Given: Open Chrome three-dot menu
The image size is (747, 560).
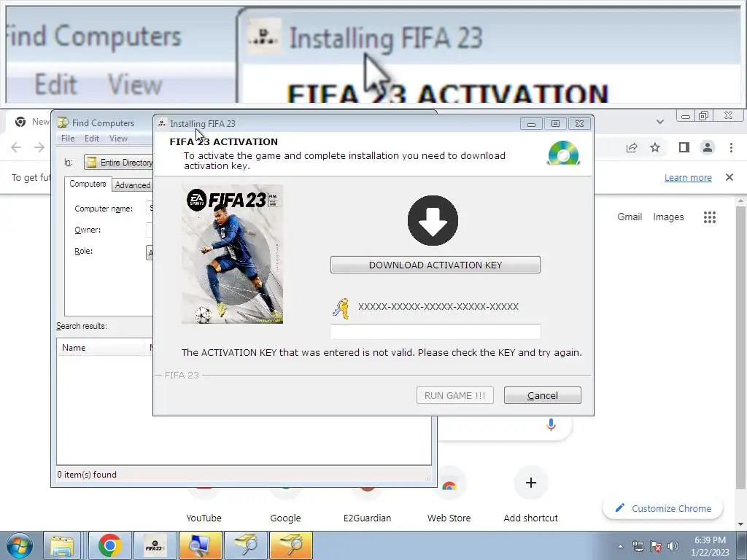Looking at the screenshot, I should click(x=731, y=147).
